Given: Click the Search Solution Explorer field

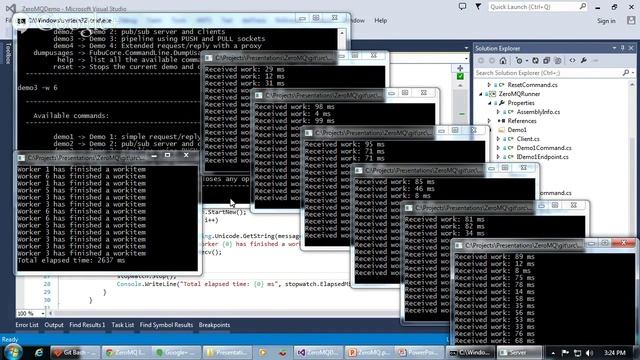Looking at the screenshot, I should (x=549, y=73).
